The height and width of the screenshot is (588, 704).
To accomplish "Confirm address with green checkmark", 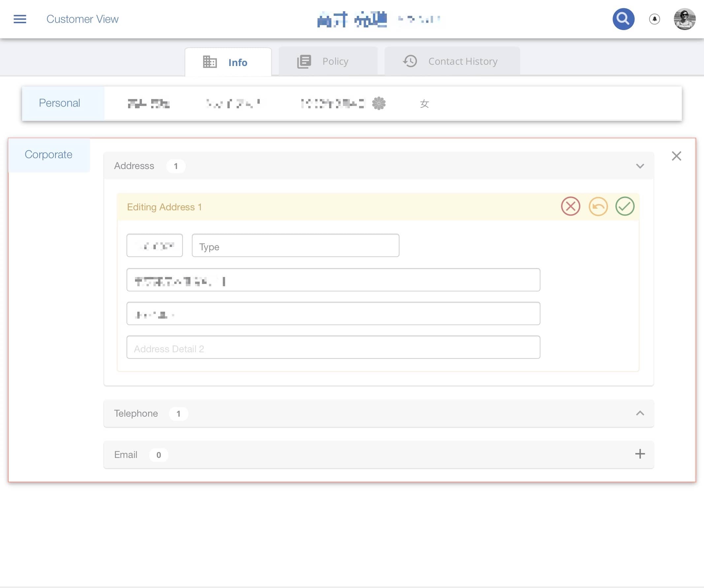I will [624, 206].
